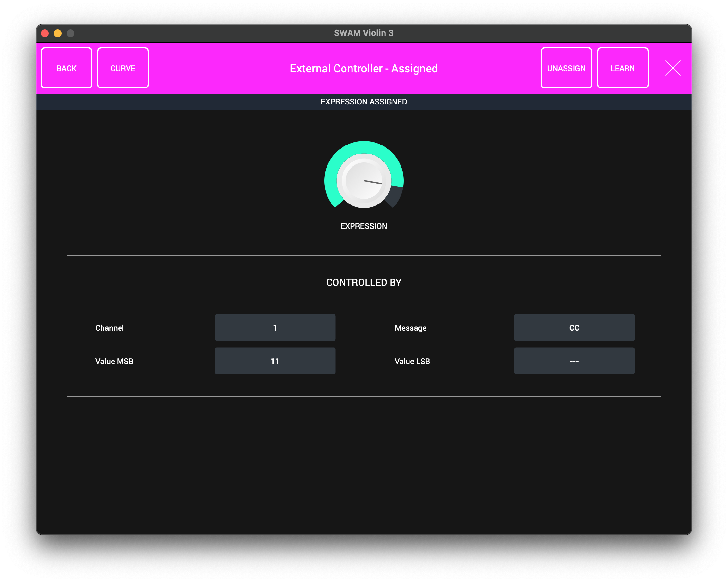Click the EXPRESSION ASSIGNED status bar text

[x=364, y=102]
